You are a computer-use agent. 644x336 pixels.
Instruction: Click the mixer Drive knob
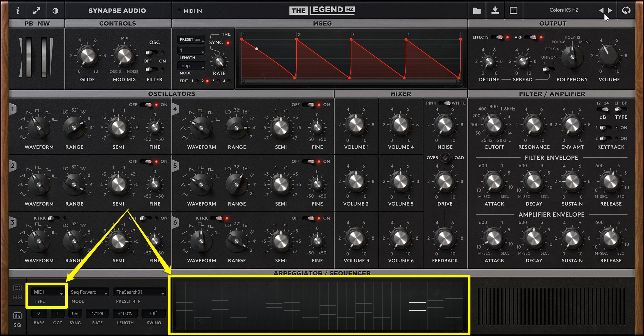(x=445, y=181)
